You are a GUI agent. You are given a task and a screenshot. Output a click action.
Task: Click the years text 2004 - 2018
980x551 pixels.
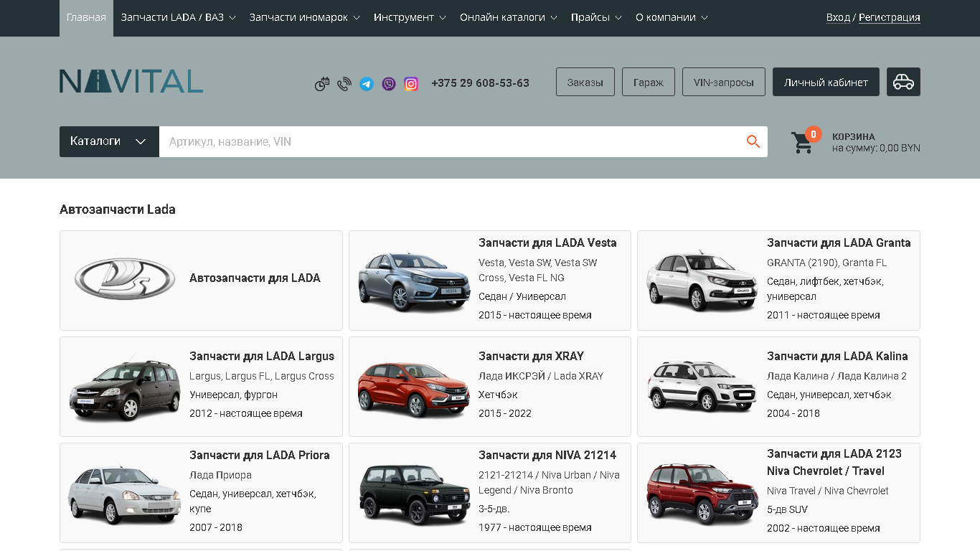click(x=793, y=413)
